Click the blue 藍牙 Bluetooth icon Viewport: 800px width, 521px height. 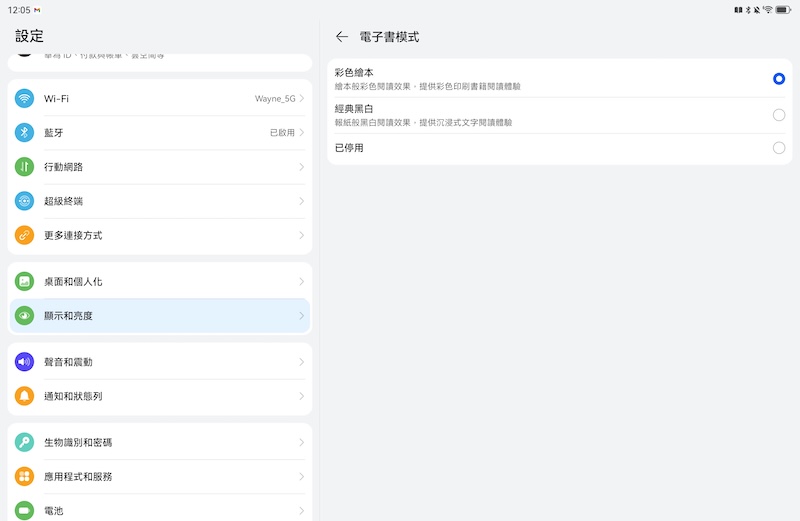pyautogui.click(x=25, y=133)
